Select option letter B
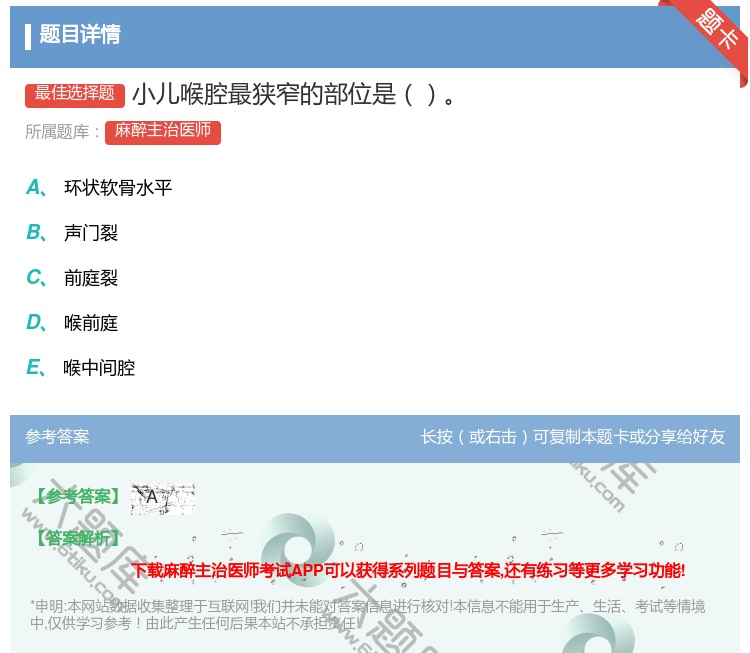The height and width of the screenshot is (653, 750). pyautogui.click(x=35, y=232)
